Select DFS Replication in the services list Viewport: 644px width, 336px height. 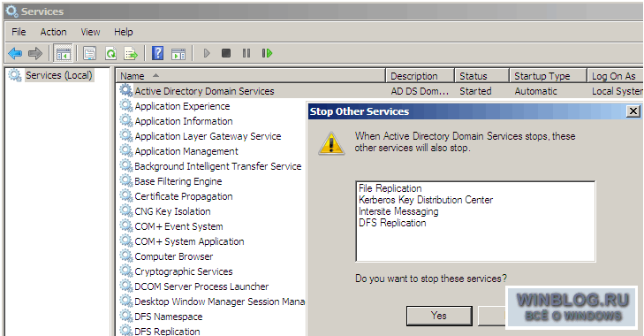click(x=167, y=331)
